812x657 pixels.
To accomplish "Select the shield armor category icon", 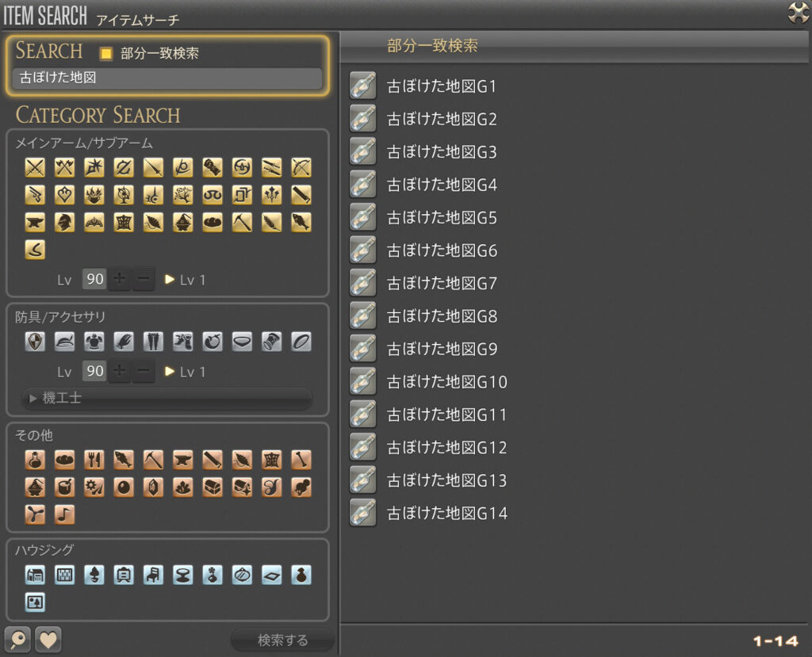I will pos(35,342).
